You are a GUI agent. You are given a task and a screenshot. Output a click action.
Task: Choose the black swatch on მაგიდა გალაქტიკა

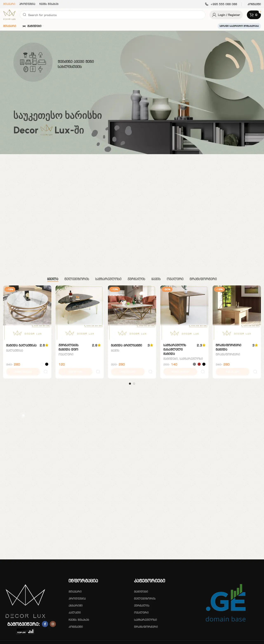pos(47,364)
